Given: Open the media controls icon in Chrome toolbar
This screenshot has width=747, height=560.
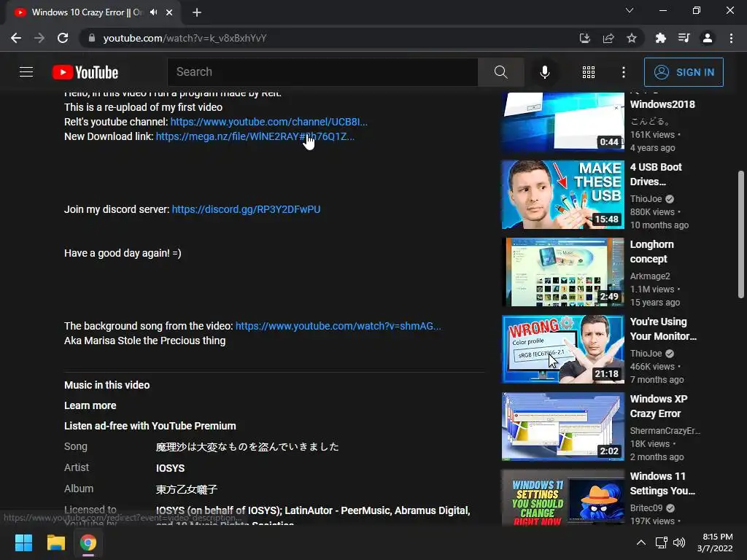Looking at the screenshot, I should tap(684, 38).
